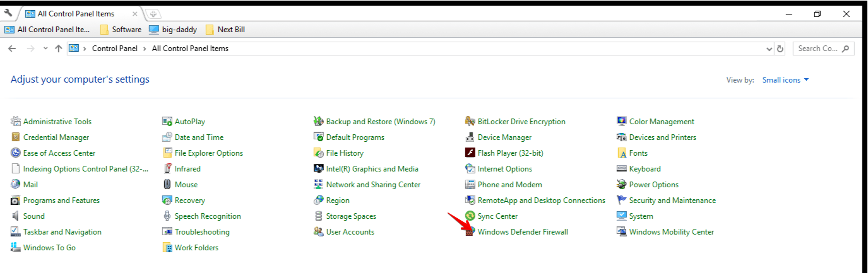Open Indexing Options Control Panel item

click(86, 169)
